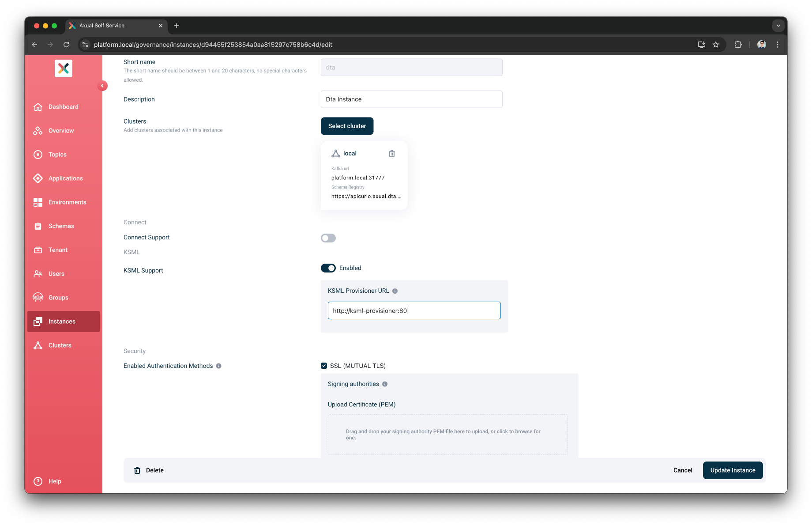Image resolution: width=812 pixels, height=526 pixels.
Task: Click the site information icon in the address bar
Action: 86,45
